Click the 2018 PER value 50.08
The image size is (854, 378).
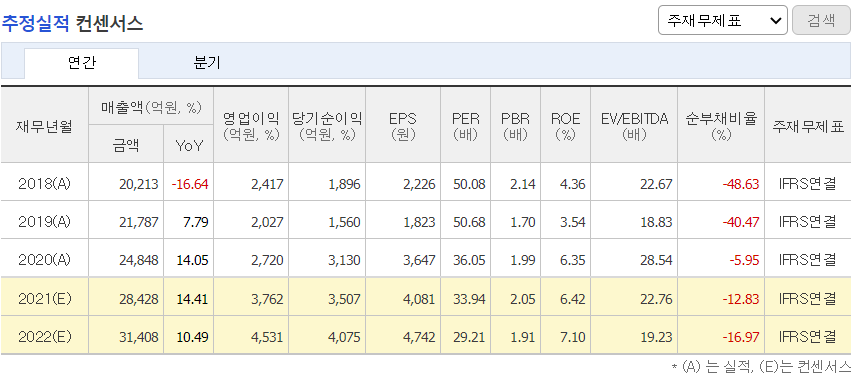(469, 184)
